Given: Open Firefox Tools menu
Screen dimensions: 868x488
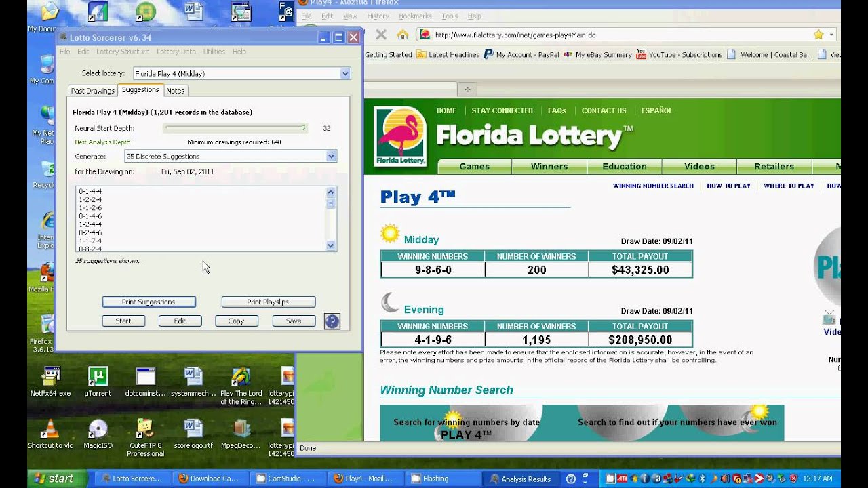Looking at the screenshot, I should coord(450,16).
